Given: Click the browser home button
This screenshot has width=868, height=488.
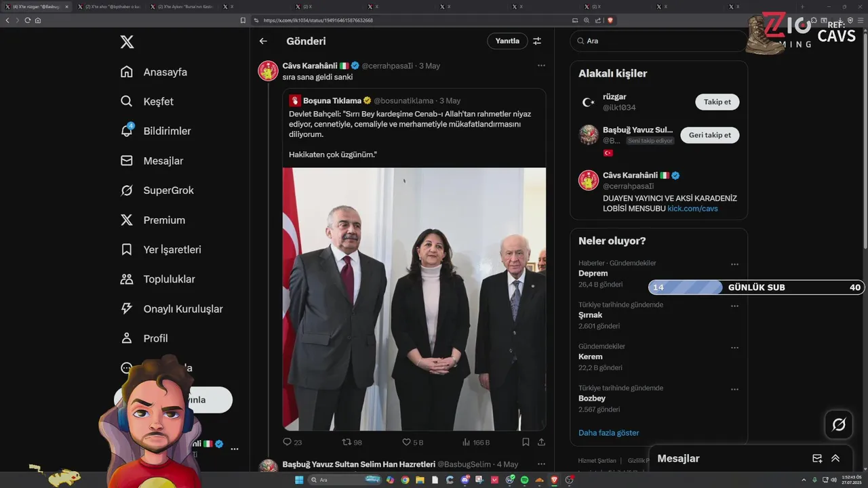Looking at the screenshot, I should coord(38,20).
